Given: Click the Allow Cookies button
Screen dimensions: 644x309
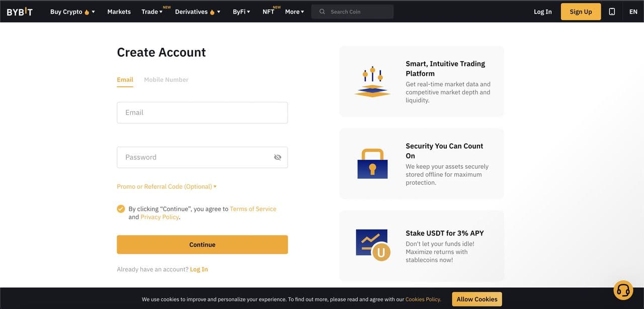Looking at the screenshot, I should [x=476, y=299].
